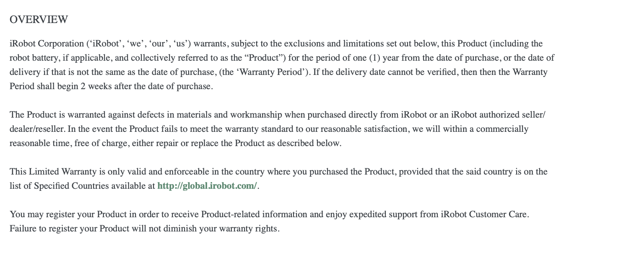Click the words 'list of Specified Countries'

(x=59, y=186)
